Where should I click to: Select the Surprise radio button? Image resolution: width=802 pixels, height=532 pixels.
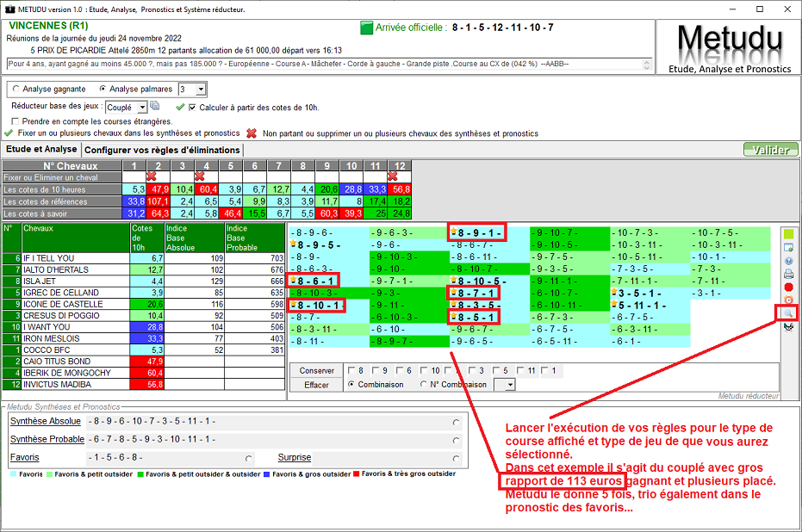click(456, 459)
